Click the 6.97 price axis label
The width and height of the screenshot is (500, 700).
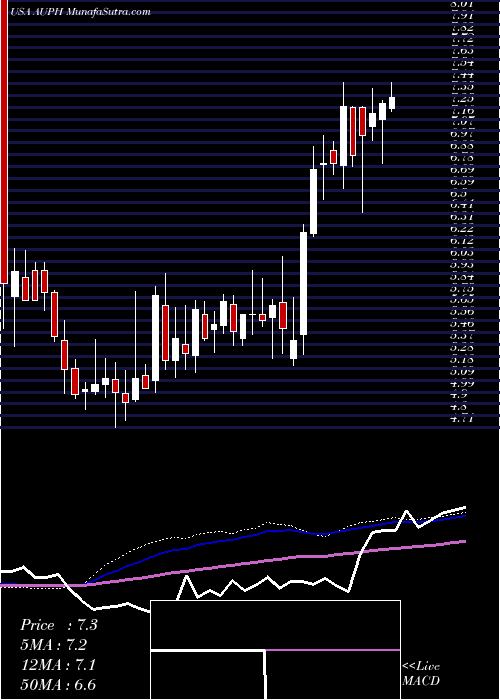(462, 134)
